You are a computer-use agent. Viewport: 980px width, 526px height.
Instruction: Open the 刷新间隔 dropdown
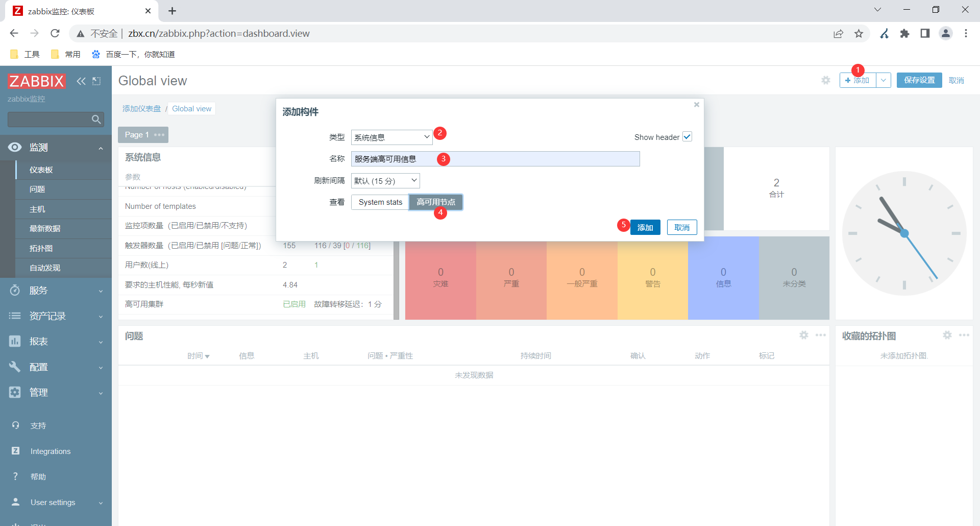click(385, 181)
